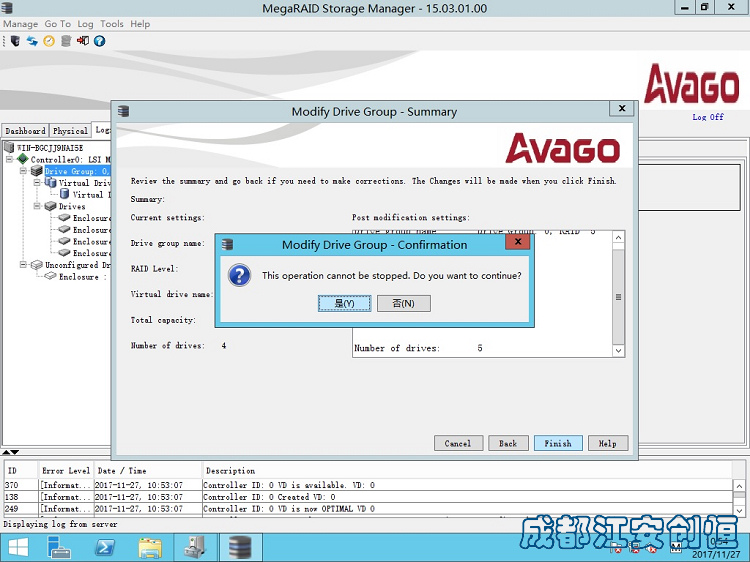Click the MegaRAID database icon on taskbar
This screenshot has width=750, height=562.
pyautogui.click(x=240, y=547)
